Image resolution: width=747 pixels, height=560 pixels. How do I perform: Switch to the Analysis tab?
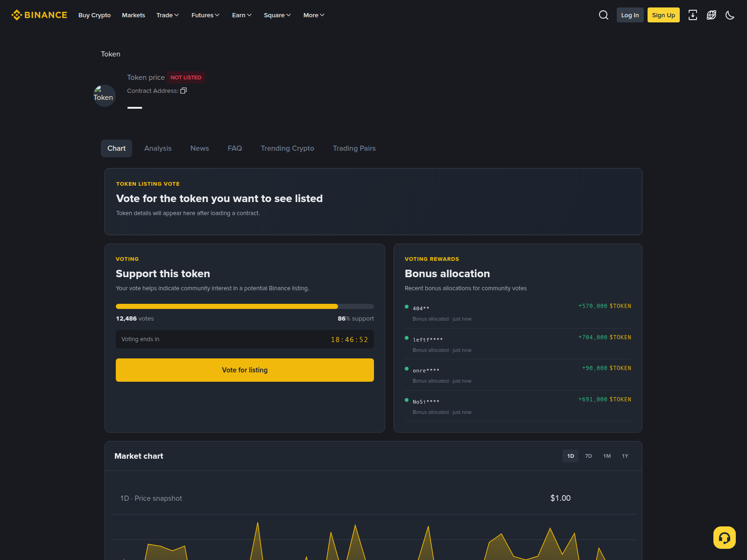pyautogui.click(x=158, y=148)
